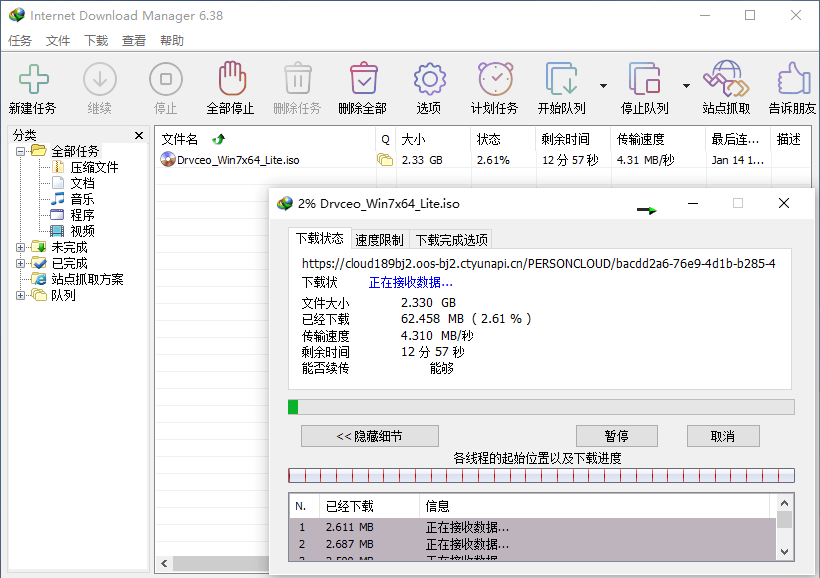Switch to 速度限制 tab

(x=380, y=240)
